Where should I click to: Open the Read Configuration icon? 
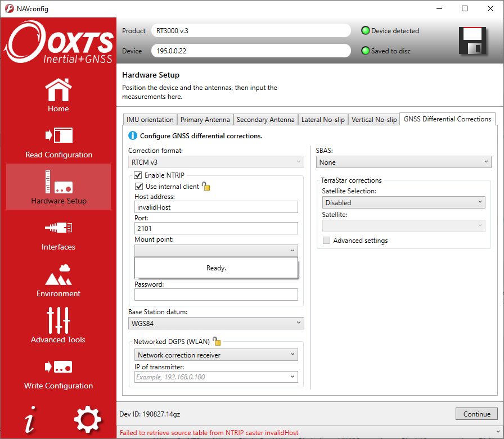(x=59, y=135)
